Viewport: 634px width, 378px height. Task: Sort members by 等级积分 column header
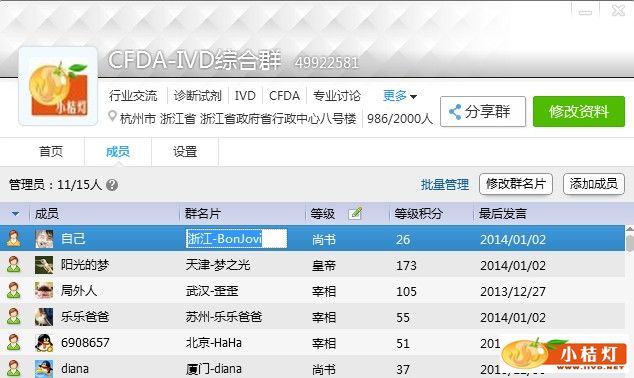click(418, 213)
